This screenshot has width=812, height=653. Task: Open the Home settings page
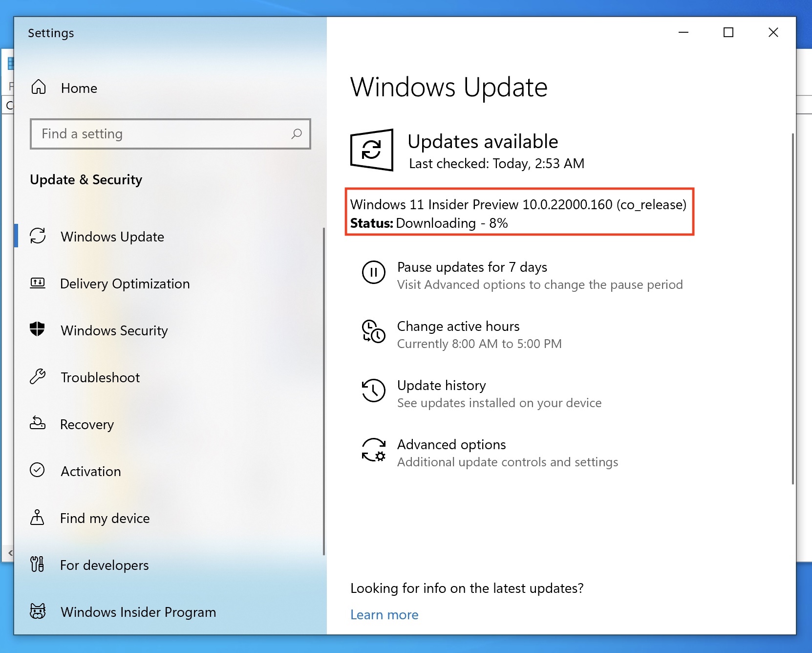pyautogui.click(x=79, y=88)
